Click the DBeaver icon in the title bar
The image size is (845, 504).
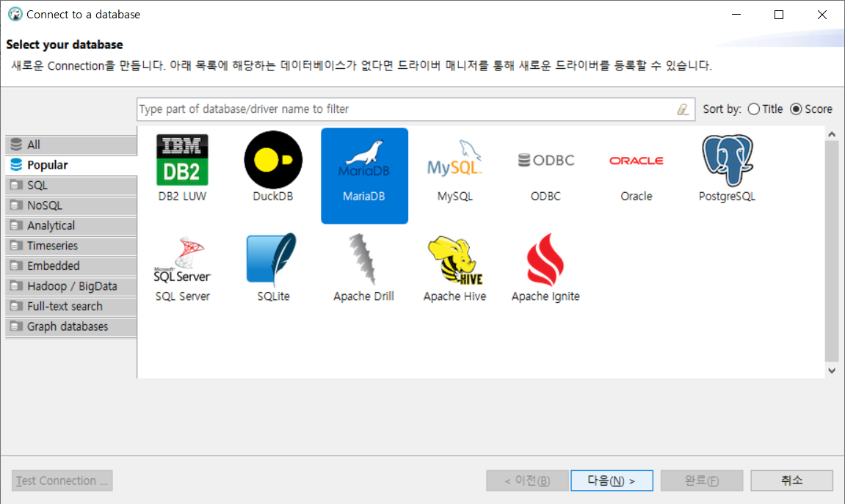pyautogui.click(x=15, y=15)
